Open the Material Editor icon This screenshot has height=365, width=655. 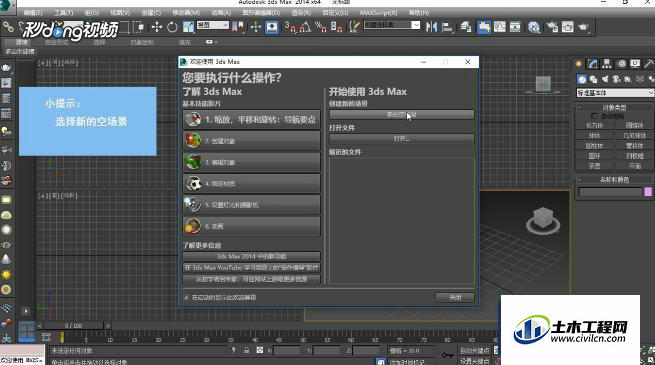click(x=534, y=28)
